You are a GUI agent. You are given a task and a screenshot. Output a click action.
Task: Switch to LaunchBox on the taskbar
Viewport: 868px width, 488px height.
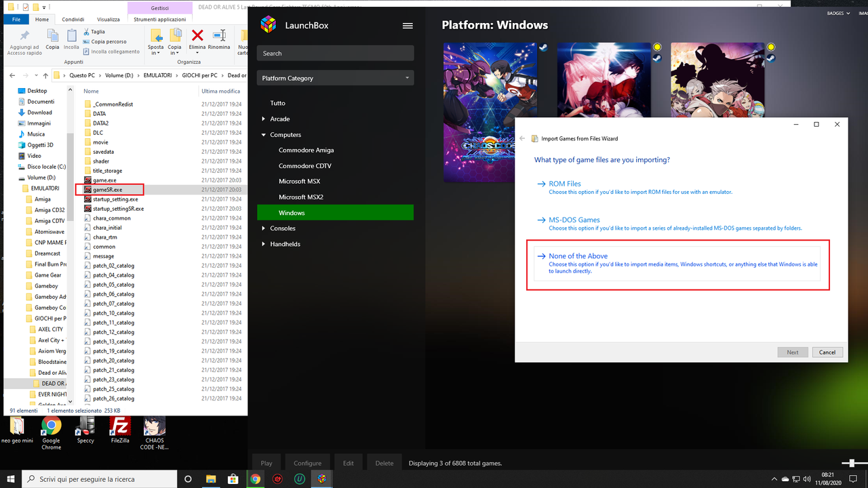point(322,479)
